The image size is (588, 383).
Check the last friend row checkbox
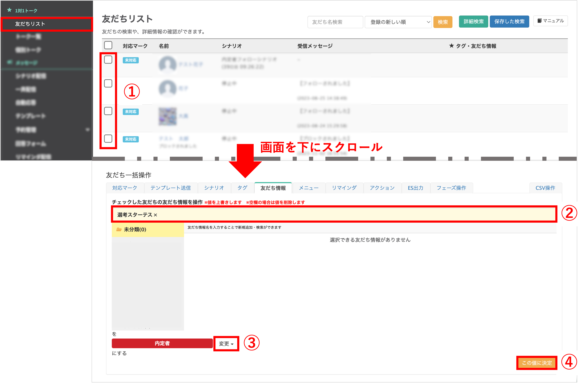pyautogui.click(x=108, y=139)
